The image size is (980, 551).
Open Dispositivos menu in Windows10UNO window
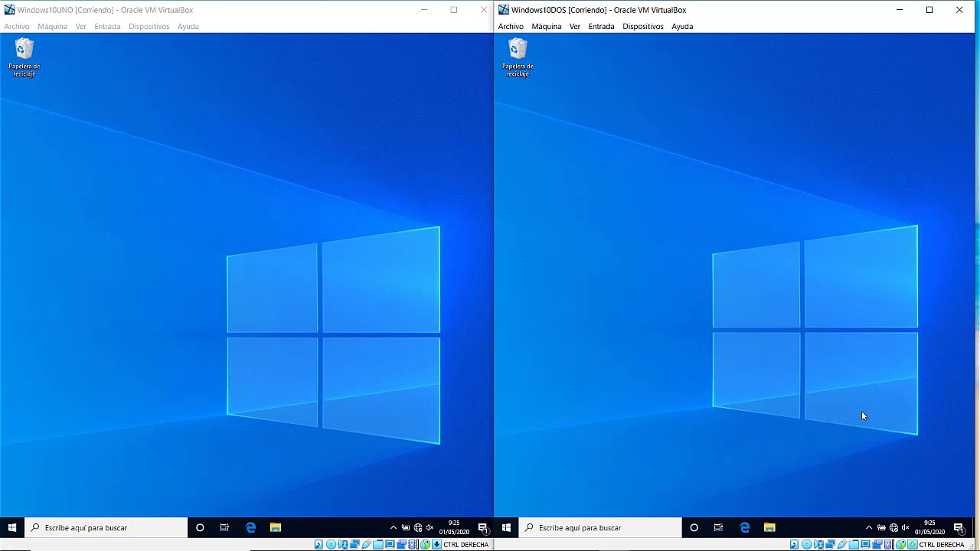[x=149, y=26]
